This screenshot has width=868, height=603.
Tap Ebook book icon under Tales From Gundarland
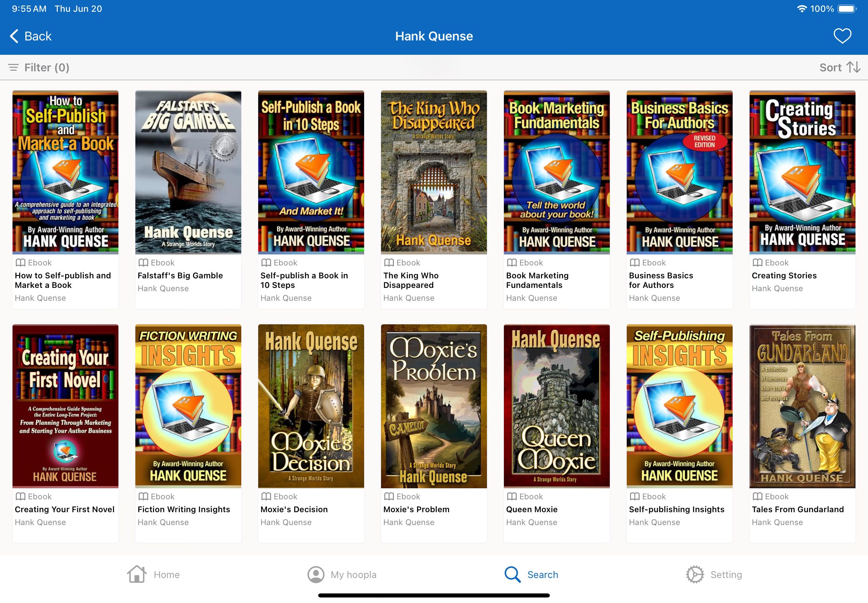[757, 496]
